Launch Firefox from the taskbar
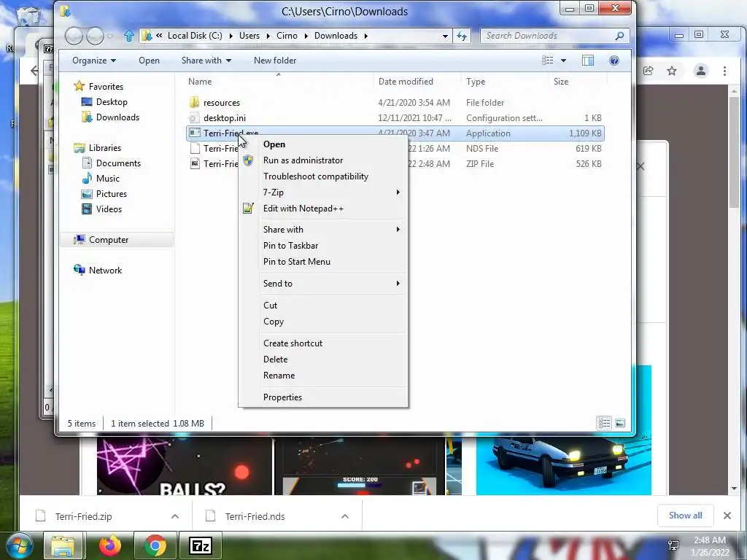The height and width of the screenshot is (560, 747). pyautogui.click(x=109, y=546)
